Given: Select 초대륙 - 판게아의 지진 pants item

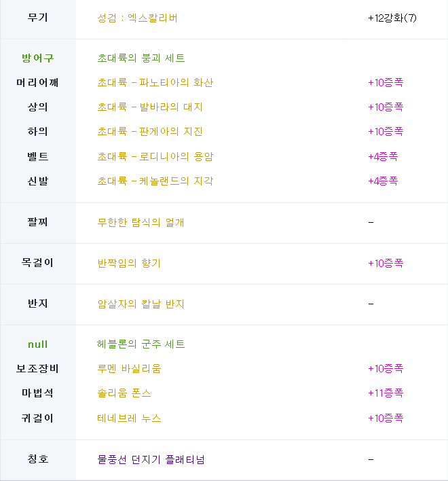Looking at the screenshot, I should (150, 132).
